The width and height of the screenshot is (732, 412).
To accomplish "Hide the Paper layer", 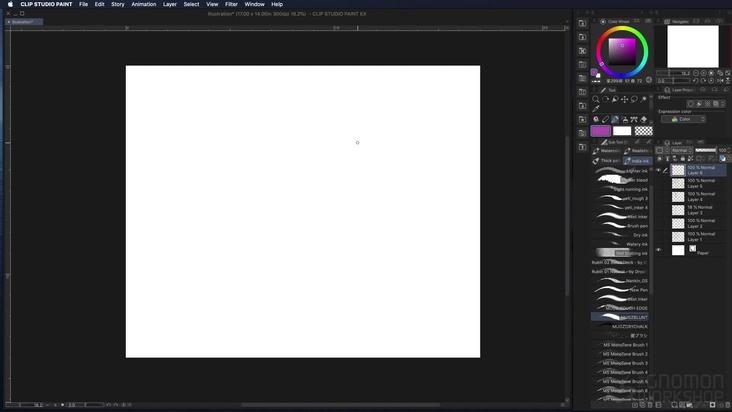I will [658, 250].
